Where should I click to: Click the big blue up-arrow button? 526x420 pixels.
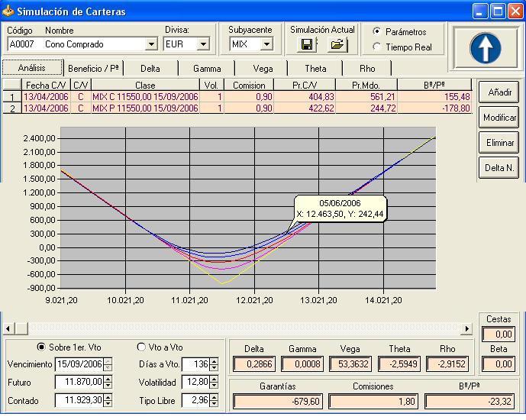(x=486, y=47)
